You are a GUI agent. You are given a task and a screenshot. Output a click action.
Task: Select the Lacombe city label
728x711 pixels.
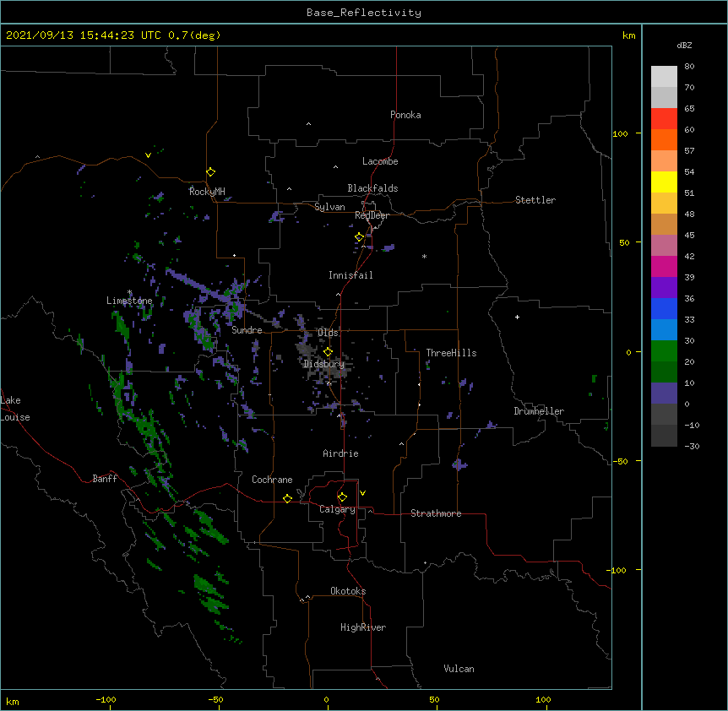point(380,161)
